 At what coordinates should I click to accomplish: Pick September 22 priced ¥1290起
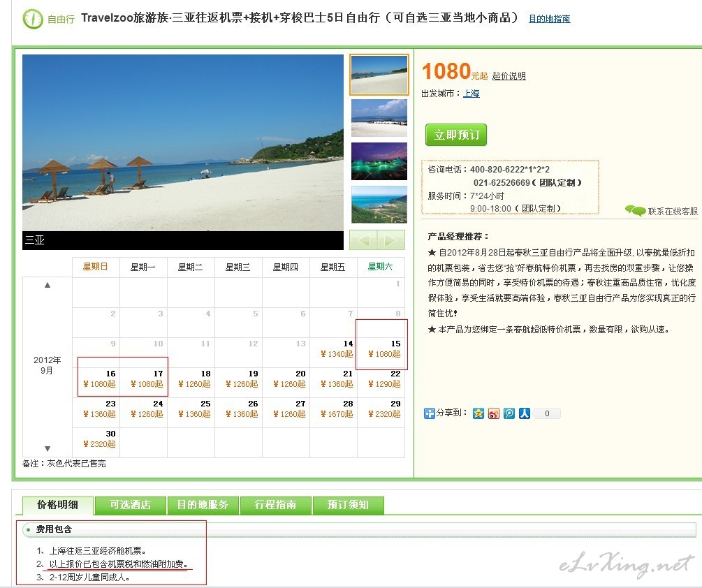click(381, 383)
